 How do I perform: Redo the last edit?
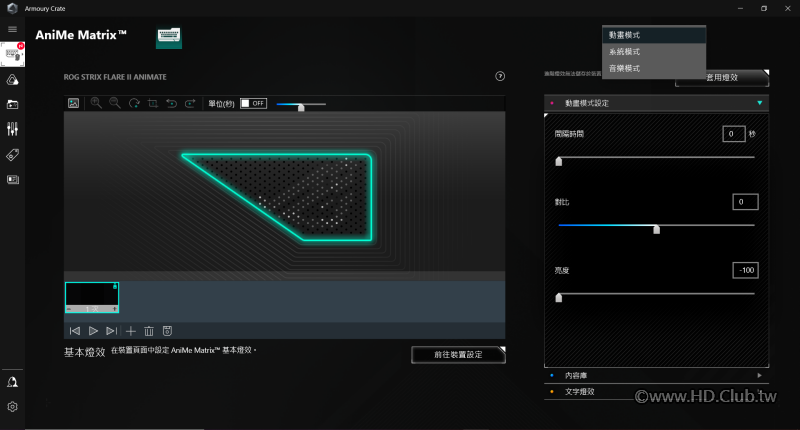(x=190, y=104)
